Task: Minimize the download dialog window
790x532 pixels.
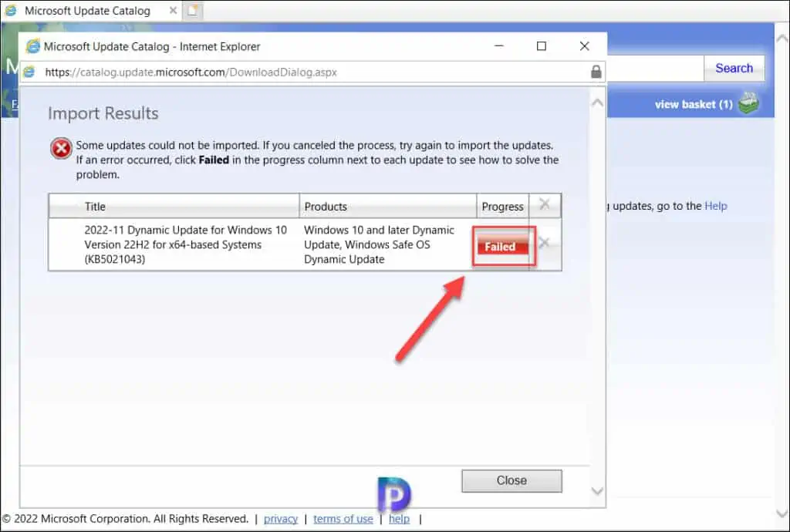Action: click(x=499, y=45)
